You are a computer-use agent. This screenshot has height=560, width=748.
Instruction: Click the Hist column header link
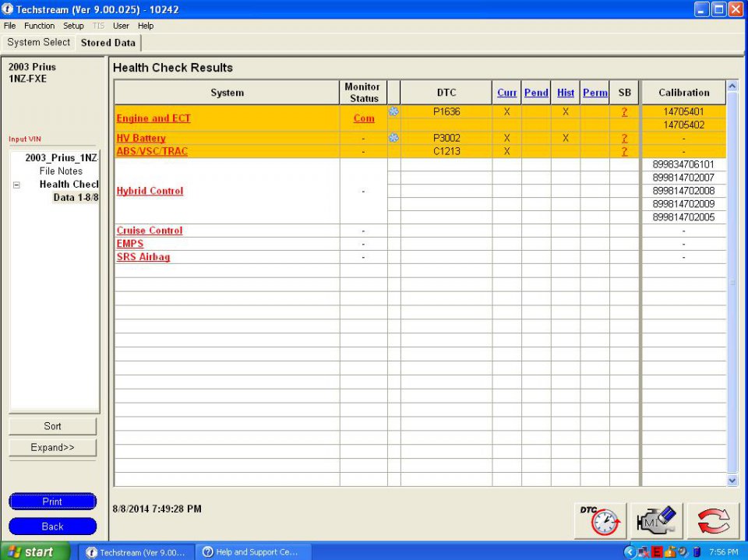566,93
